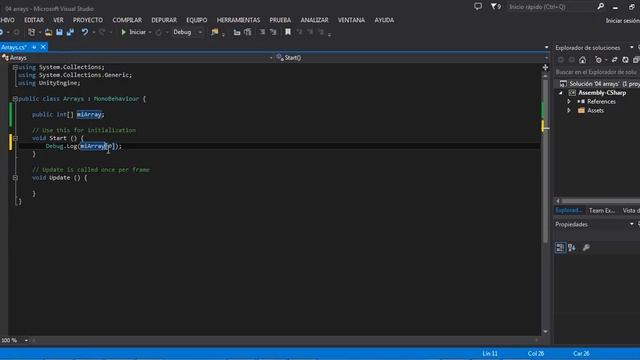Open Property Pages wrench icon in Propiedades
Screen dimensions: 640x360
tap(586, 247)
